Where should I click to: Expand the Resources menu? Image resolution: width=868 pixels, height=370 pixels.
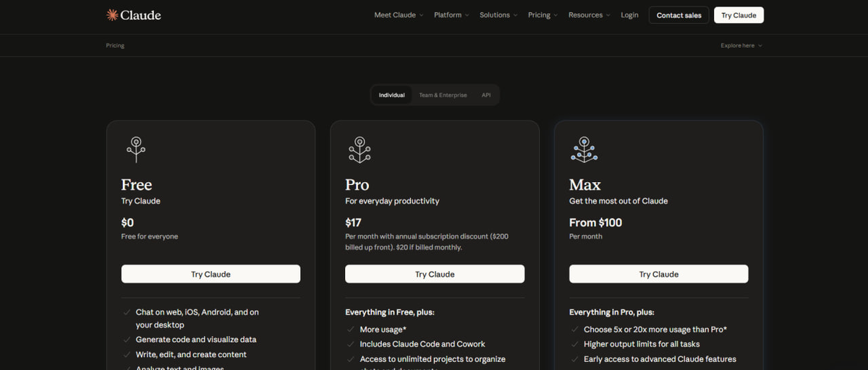coord(589,15)
